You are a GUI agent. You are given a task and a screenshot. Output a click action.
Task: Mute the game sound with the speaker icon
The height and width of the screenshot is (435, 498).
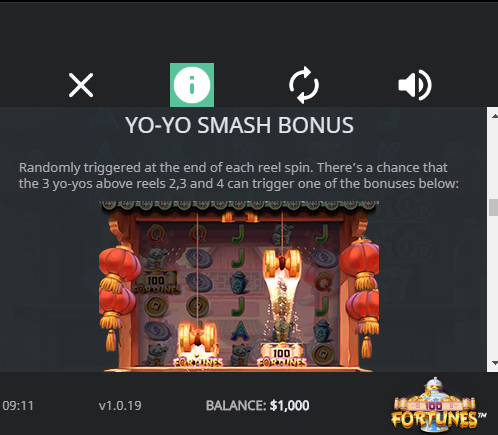(415, 85)
